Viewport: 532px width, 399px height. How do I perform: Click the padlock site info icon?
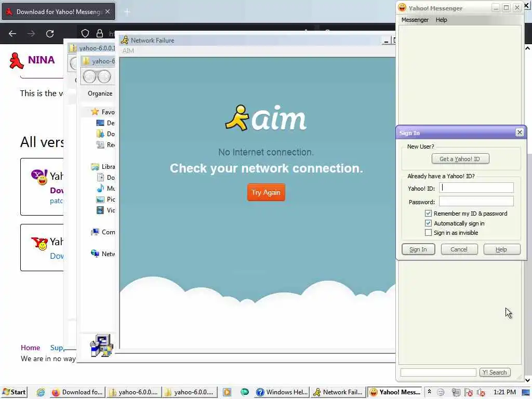(99, 33)
